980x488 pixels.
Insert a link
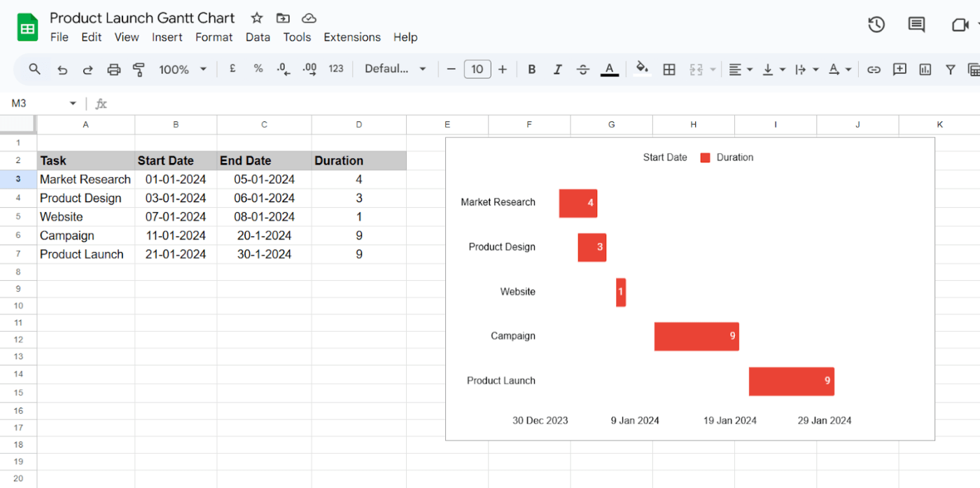(x=874, y=69)
